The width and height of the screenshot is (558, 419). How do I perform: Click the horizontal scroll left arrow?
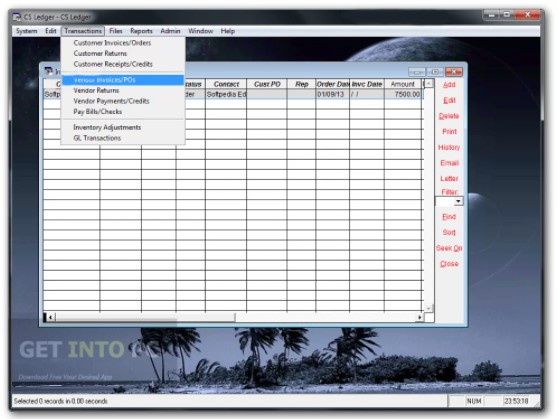click(x=51, y=317)
